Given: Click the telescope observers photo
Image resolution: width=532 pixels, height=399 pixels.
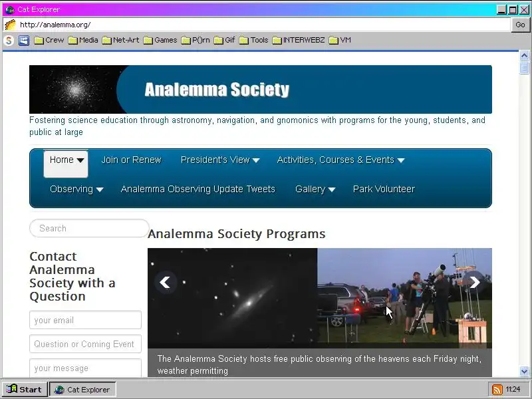Looking at the screenshot, I should click(405, 298).
